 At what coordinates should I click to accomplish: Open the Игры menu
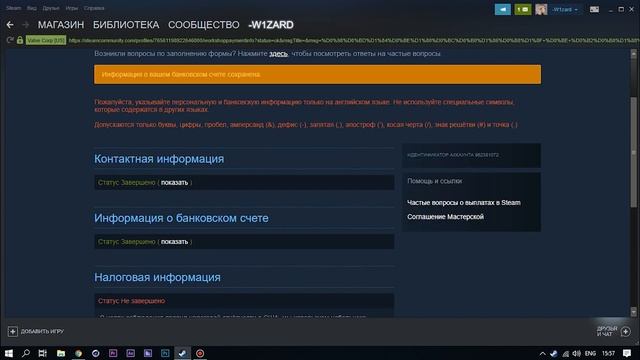pos(71,8)
